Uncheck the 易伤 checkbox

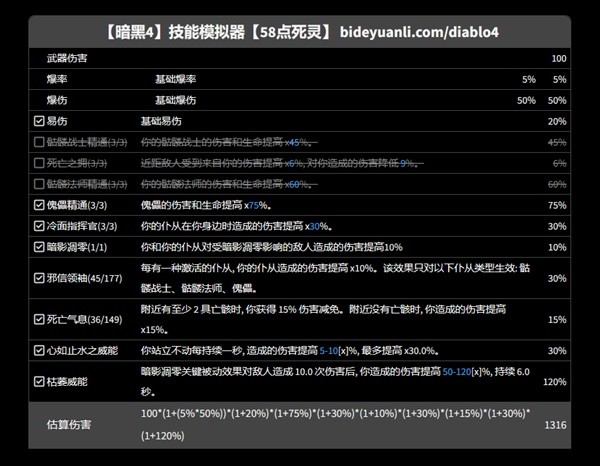click(x=39, y=121)
